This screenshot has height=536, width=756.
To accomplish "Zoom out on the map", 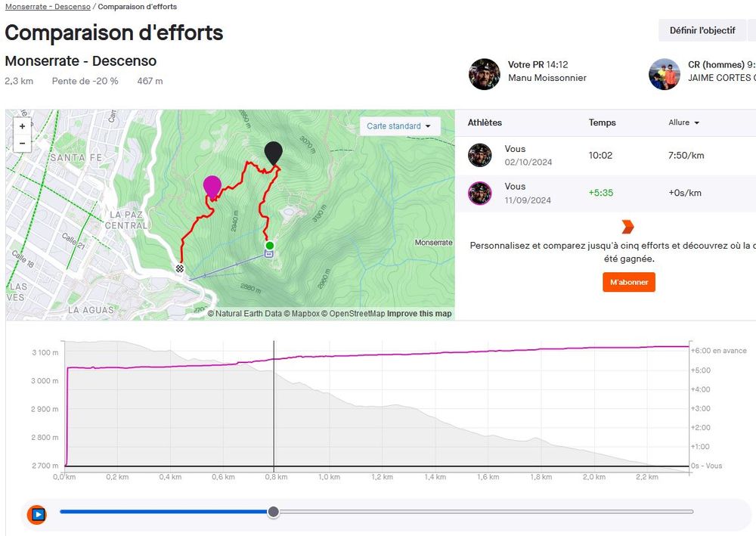I will point(22,143).
